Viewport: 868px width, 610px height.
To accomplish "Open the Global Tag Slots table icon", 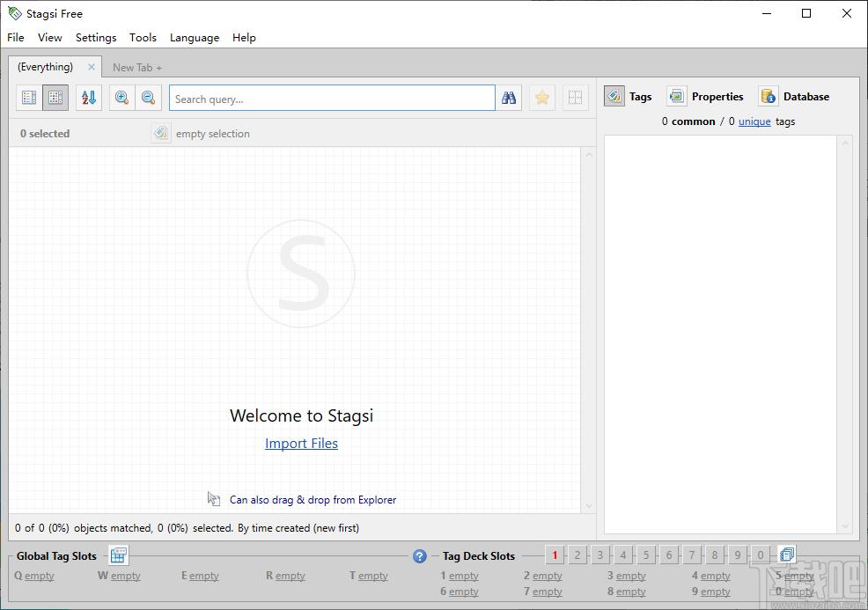I will click(x=119, y=555).
